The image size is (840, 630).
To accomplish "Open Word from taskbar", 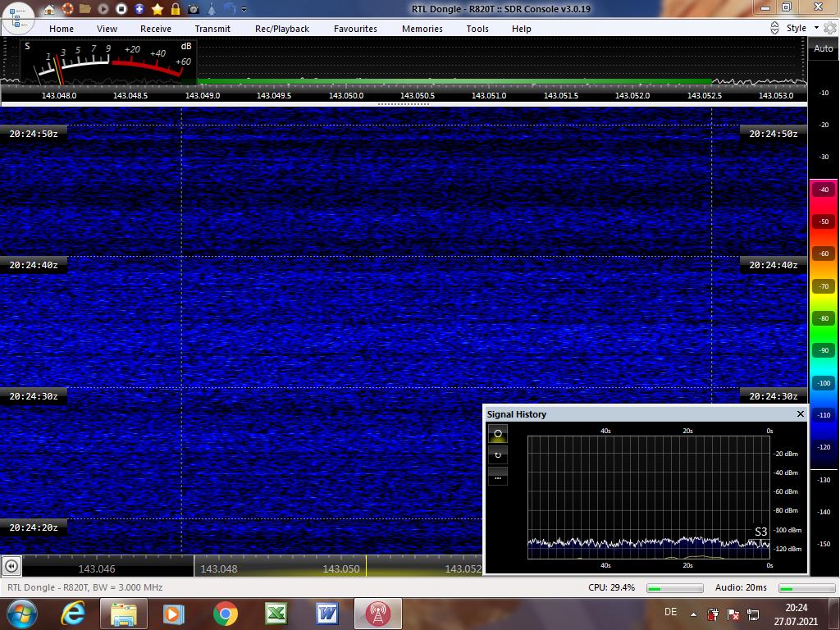I will 326,614.
